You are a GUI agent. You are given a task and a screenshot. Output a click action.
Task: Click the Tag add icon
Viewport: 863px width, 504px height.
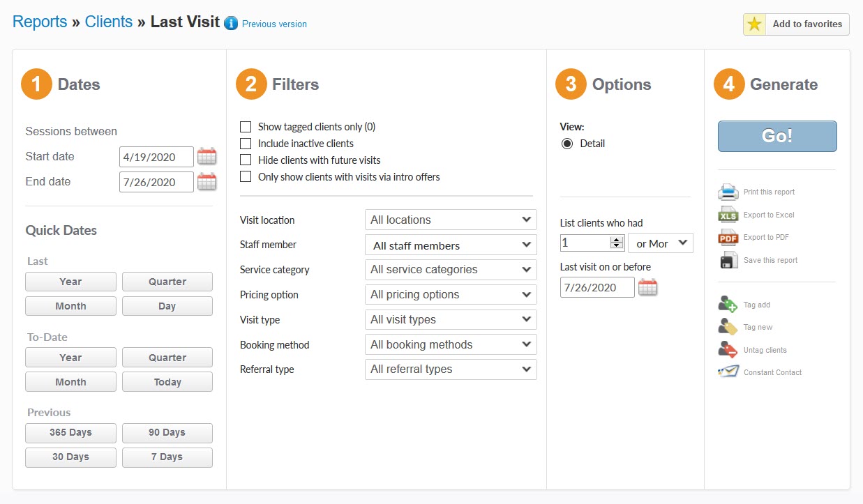[728, 305]
